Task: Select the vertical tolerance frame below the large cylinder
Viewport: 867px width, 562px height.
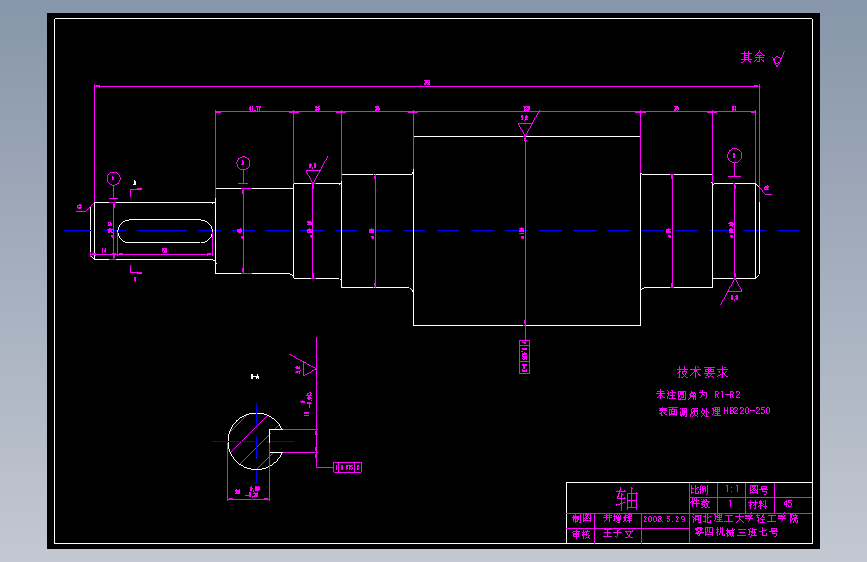Action: point(525,357)
